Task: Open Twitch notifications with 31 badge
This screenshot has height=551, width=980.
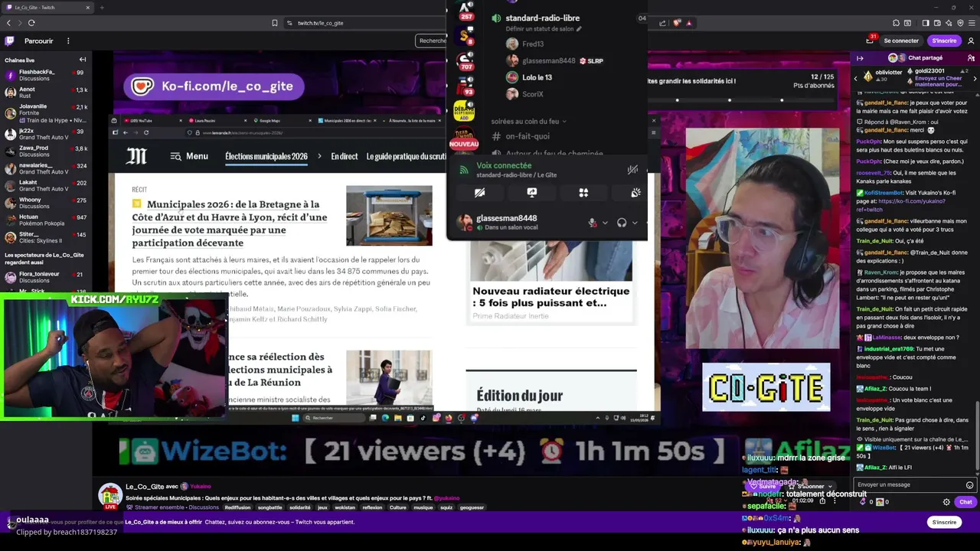Action: [870, 40]
